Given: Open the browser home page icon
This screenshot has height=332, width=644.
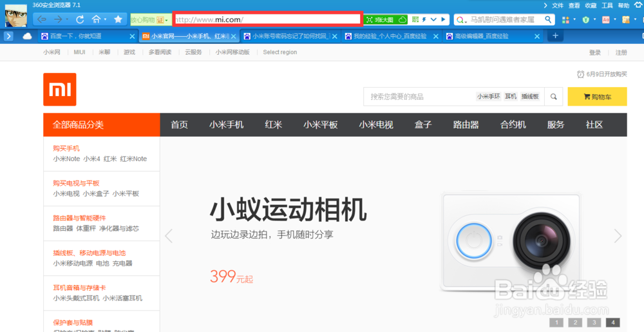Looking at the screenshot, I should click(x=96, y=19).
